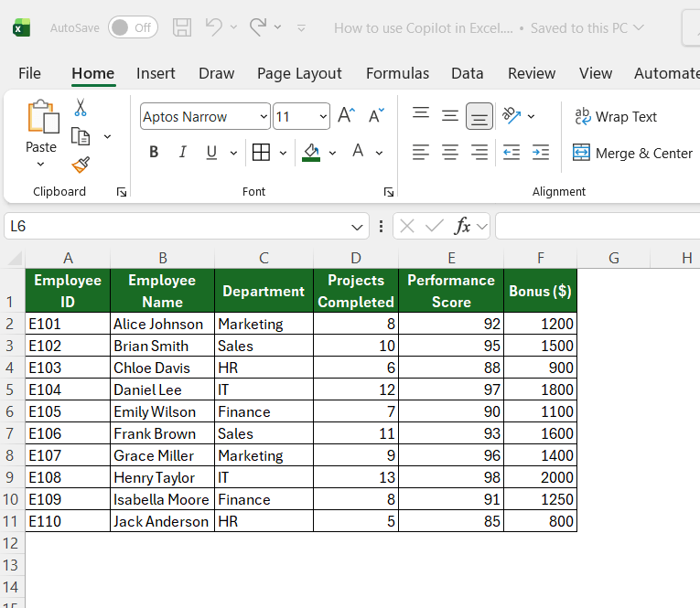
Task: Click the Merge & Center button
Action: click(632, 153)
